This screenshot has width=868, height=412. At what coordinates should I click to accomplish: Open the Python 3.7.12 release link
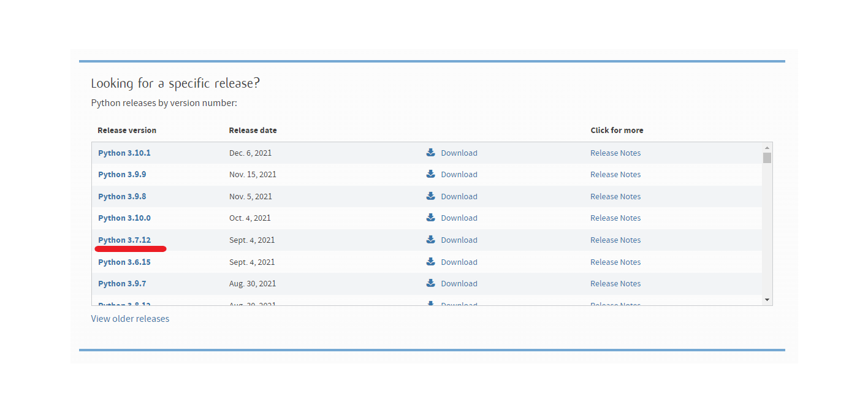(124, 240)
